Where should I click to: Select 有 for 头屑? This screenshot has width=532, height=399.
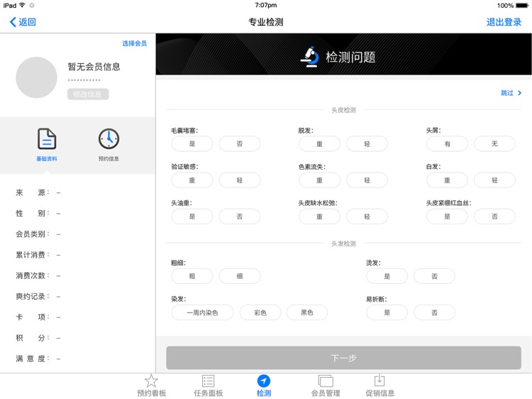tap(447, 143)
